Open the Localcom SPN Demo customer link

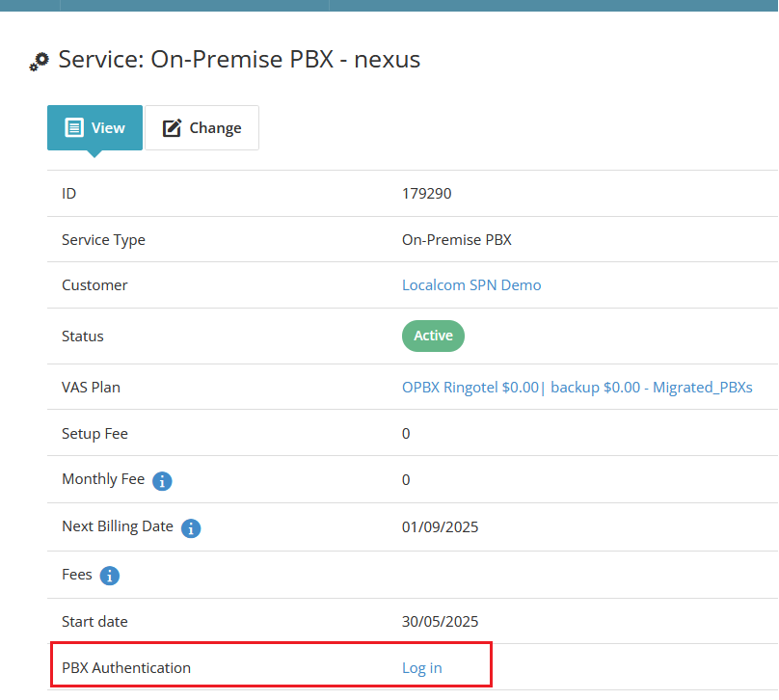[470, 285]
